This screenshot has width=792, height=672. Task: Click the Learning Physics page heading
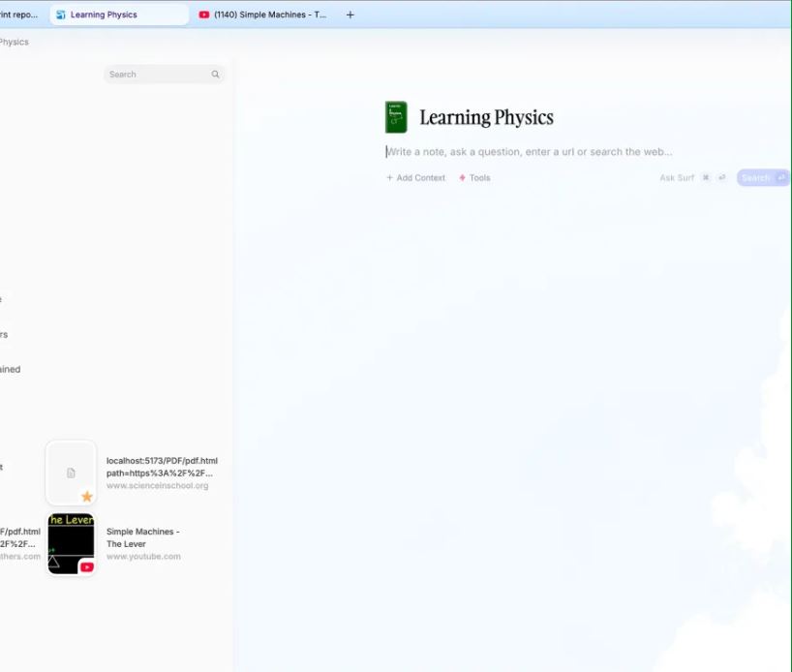(486, 117)
